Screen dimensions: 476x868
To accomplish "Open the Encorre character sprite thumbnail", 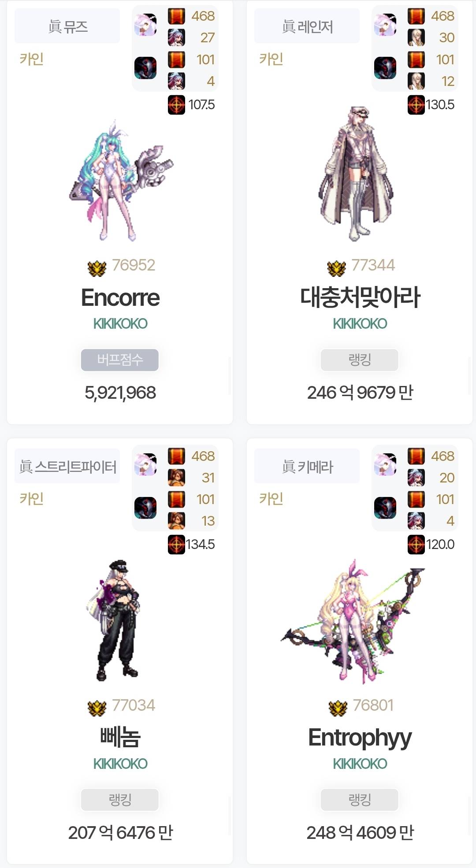I will tap(121, 180).
